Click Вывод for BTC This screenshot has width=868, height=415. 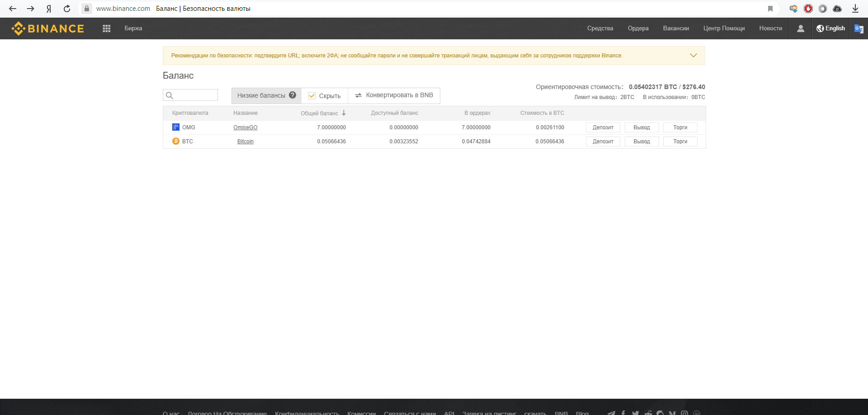tap(642, 141)
